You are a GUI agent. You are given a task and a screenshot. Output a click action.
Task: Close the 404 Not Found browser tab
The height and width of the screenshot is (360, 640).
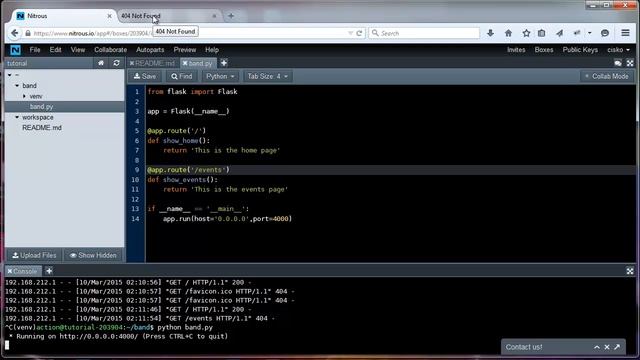pyautogui.click(x=214, y=16)
